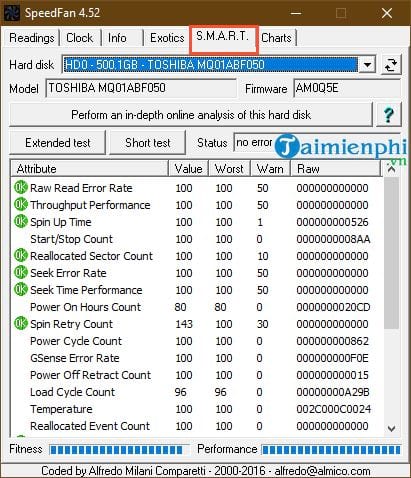Click OK icon beside Seek Time Performance

tap(21, 290)
